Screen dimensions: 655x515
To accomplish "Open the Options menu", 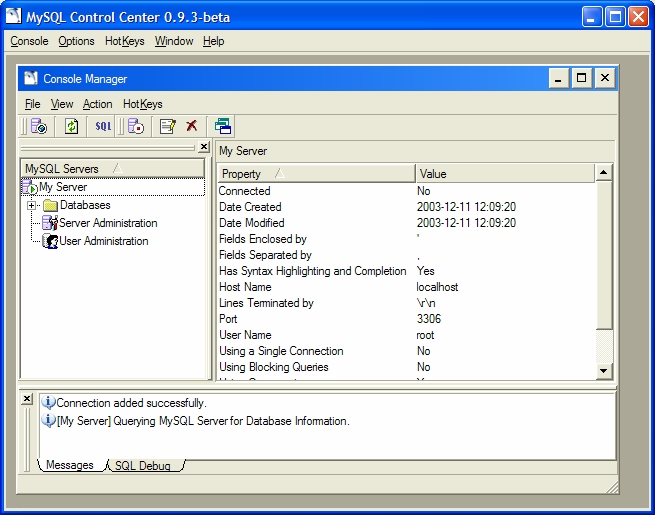I will click(76, 41).
